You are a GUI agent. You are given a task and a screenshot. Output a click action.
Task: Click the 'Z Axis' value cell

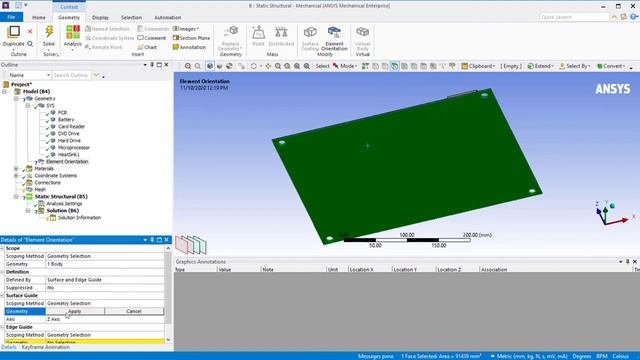click(x=104, y=319)
